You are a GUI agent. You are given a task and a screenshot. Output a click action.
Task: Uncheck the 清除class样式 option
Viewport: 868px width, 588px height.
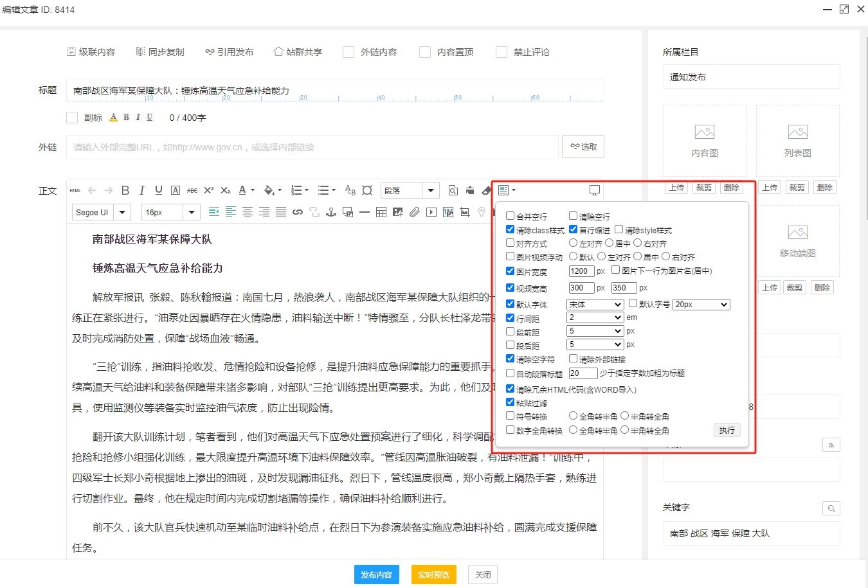tap(510, 229)
